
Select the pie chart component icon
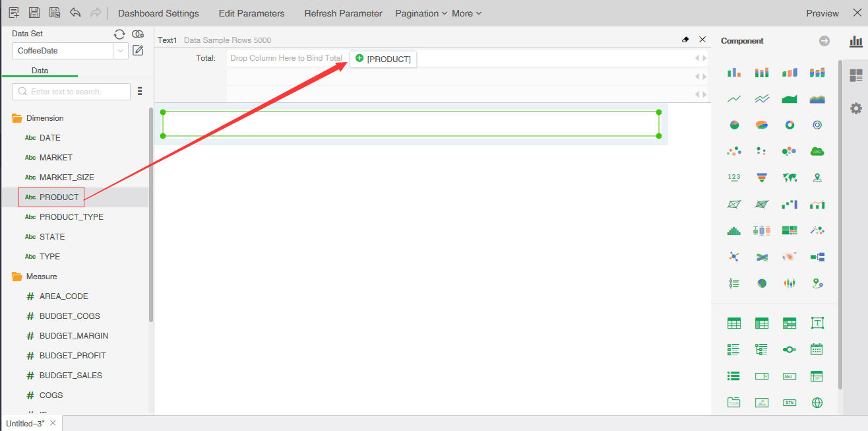pos(734,125)
